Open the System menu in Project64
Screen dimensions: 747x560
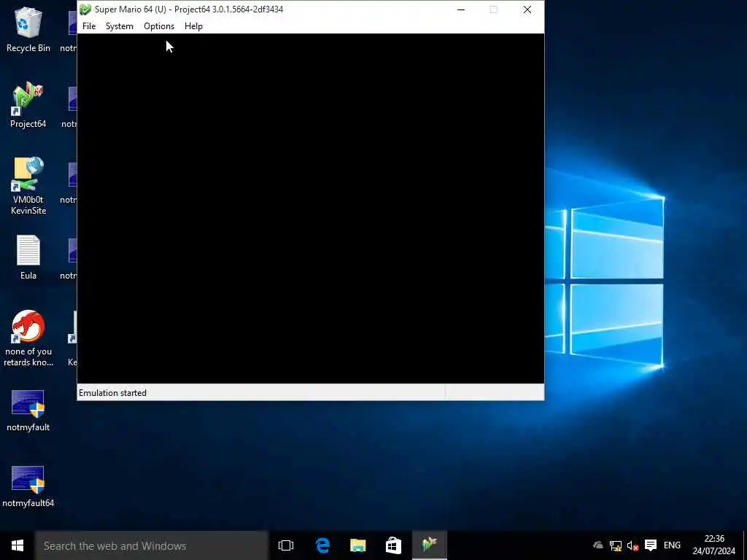(119, 26)
